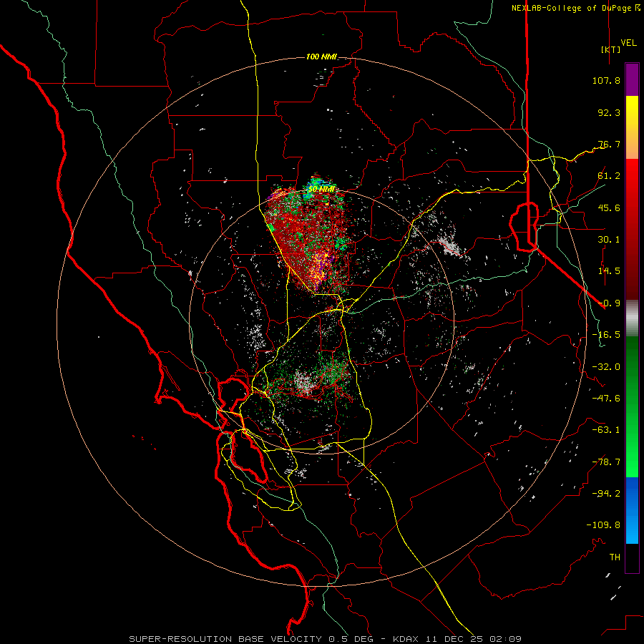Click the -32.0 velocity scale value
This screenshot has width=644, height=644.
(x=606, y=367)
